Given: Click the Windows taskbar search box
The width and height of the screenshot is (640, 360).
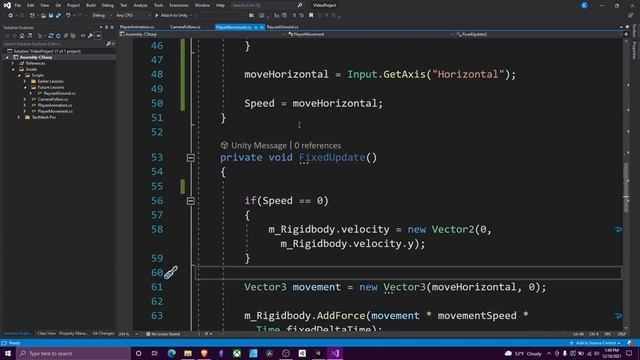Looking at the screenshot, I should coord(74,353).
